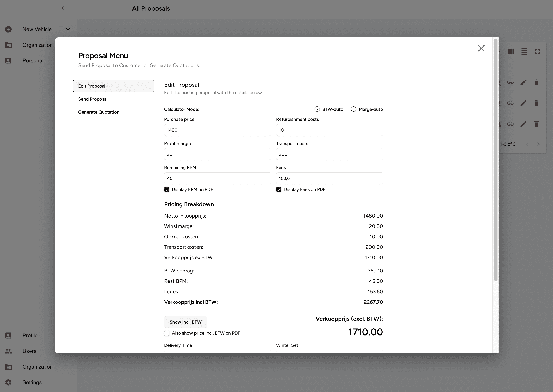The image size is (553, 392).
Task: Click the trash delete icon in the third row
Action: [x=536, y=124]
